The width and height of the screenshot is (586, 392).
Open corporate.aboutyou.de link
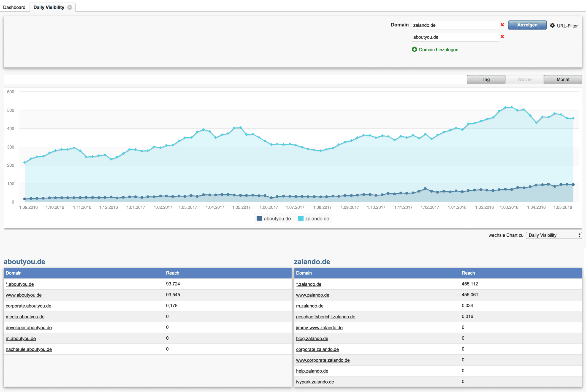point(28,306)
